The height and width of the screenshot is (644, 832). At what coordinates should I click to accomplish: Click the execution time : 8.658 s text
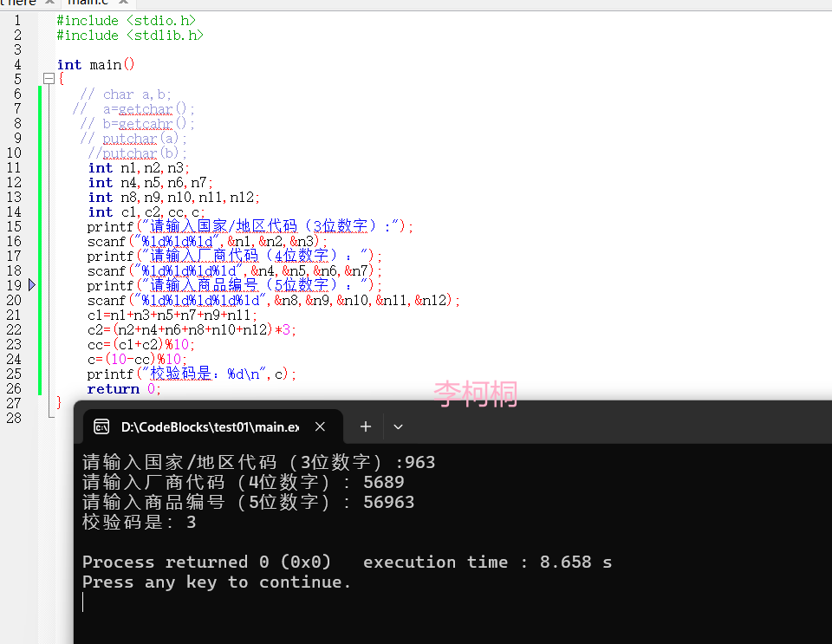[487, 562]
